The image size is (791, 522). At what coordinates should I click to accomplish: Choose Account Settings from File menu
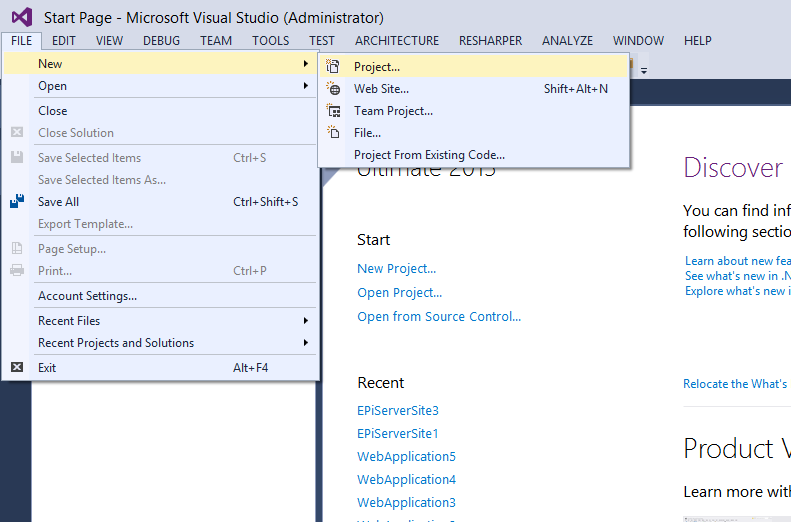pos(87,296)
